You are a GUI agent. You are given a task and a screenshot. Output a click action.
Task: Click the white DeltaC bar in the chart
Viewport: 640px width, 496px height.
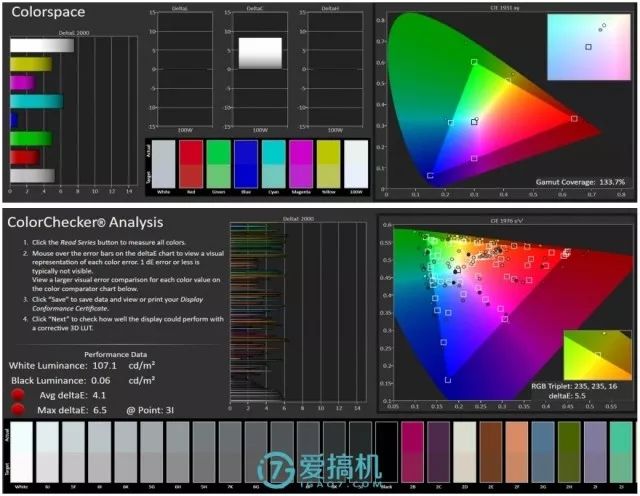click(x=260, y=53)
